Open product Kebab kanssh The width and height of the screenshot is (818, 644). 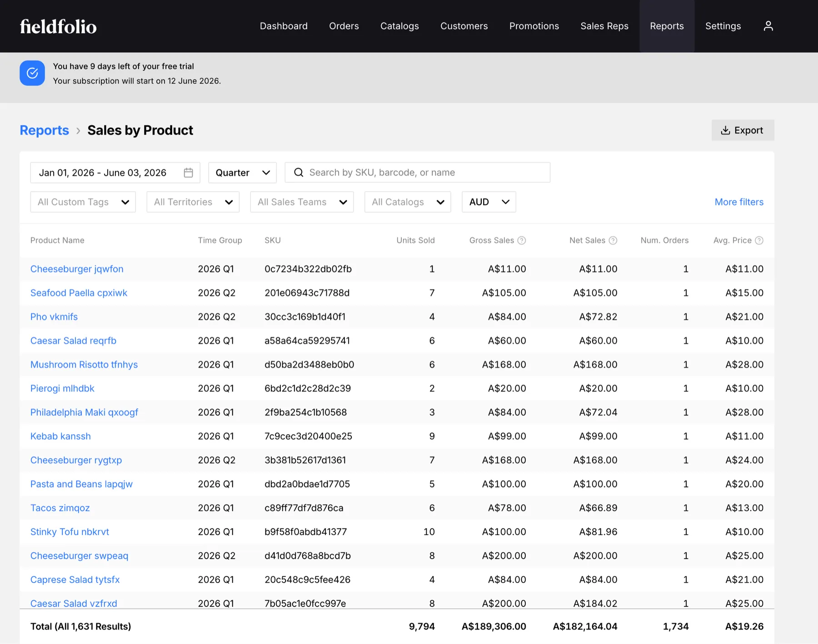[x=60, y=436]
